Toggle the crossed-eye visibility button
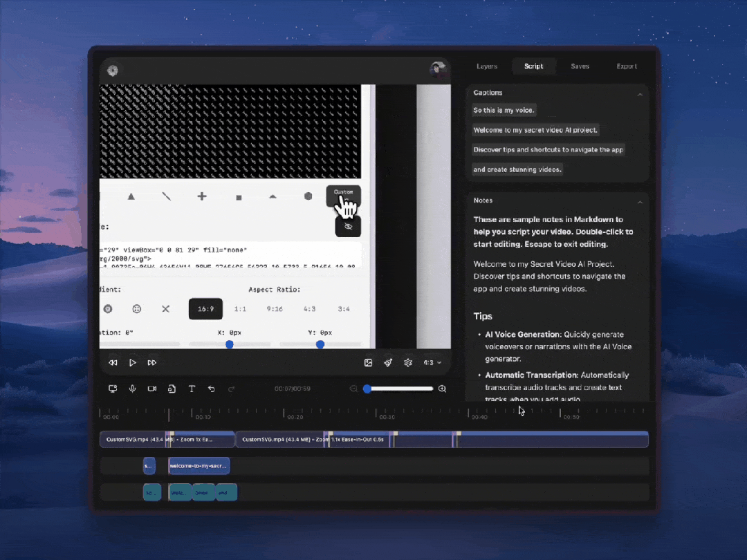Image resolution: width=747 pixels, height=560 pixels. tap(348, 226)
